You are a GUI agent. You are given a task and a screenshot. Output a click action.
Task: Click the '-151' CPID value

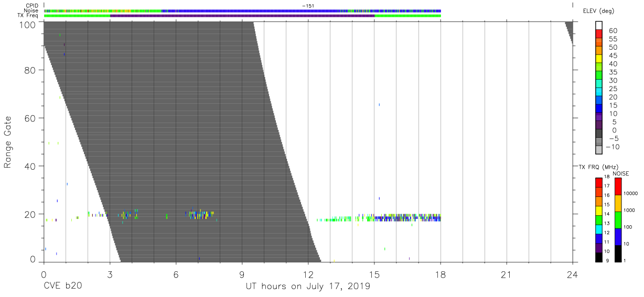[x=308, y=6]
